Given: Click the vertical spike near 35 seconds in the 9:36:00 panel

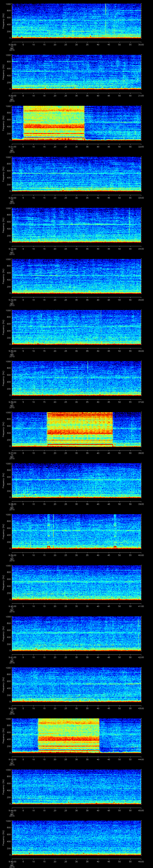Looking at the screenshot, I should click(88, 372).
